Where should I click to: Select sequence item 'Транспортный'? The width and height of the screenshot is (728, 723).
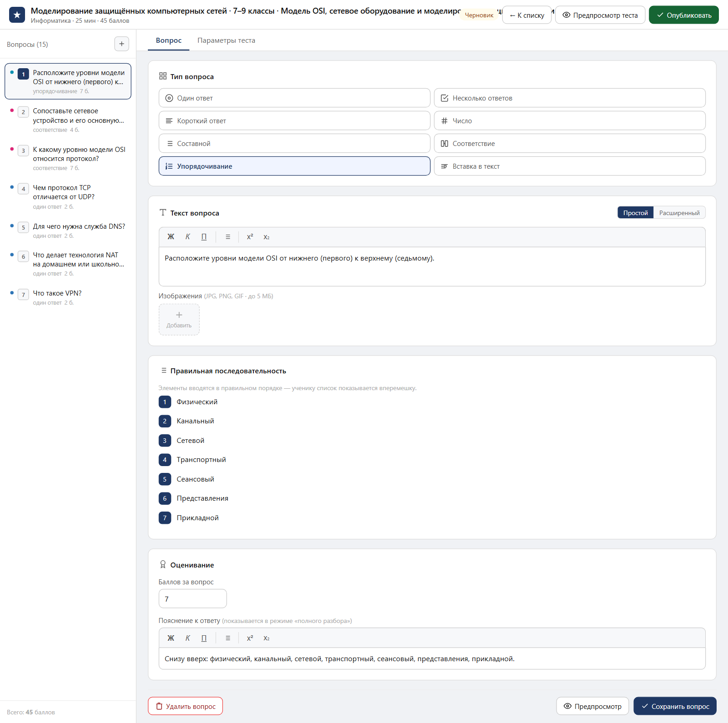(x=201, y=460)
